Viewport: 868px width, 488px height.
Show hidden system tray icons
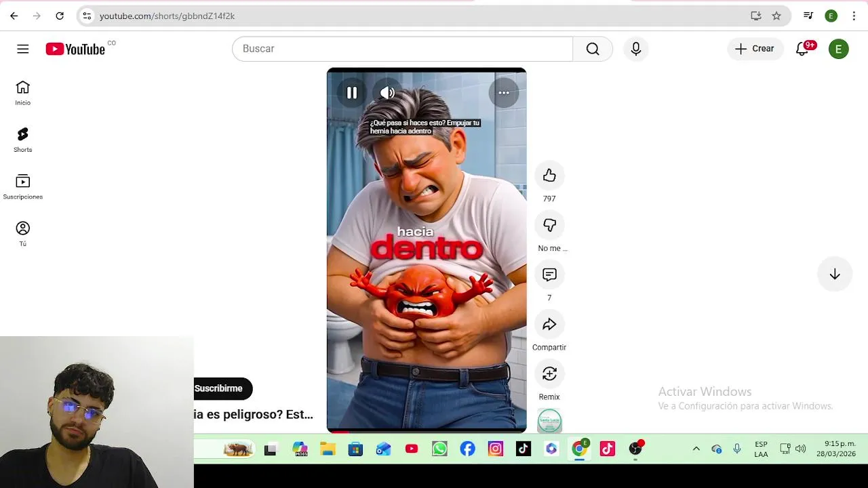point(696,449)
